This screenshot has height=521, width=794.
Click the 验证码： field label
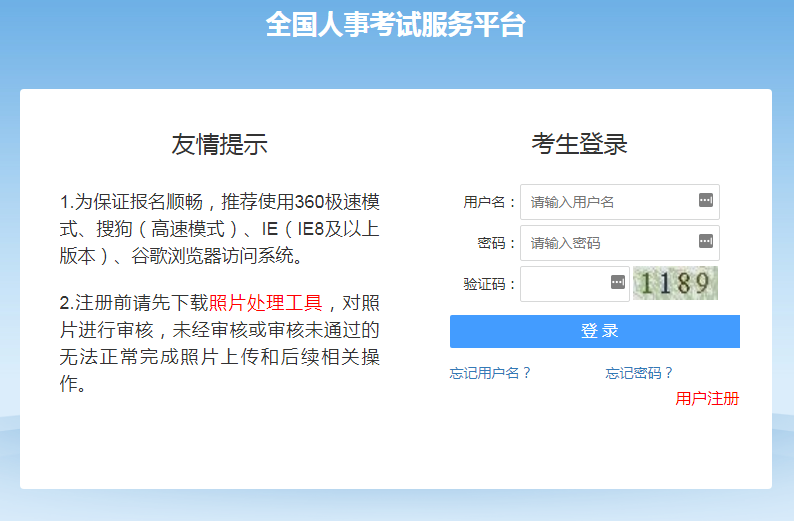pos(490,284)
